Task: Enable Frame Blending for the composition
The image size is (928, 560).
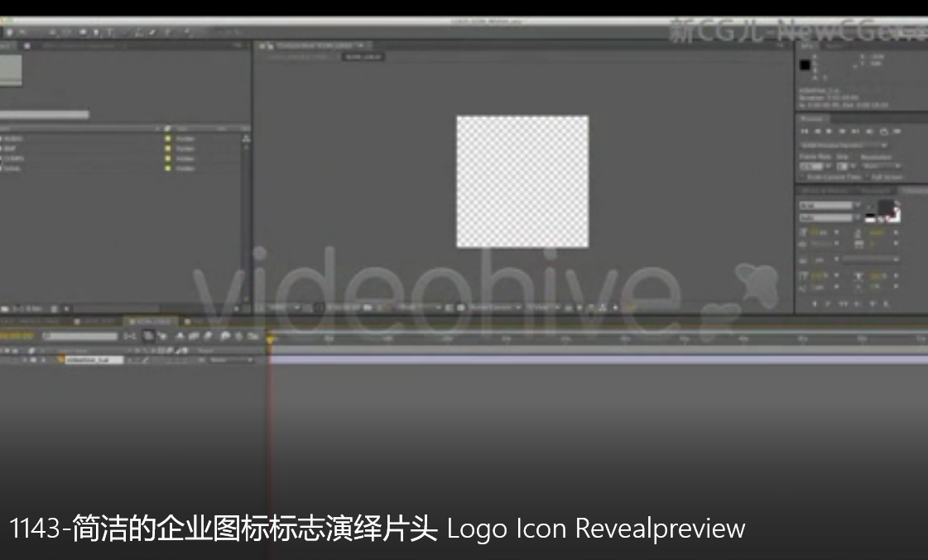Action: (194, 337)
